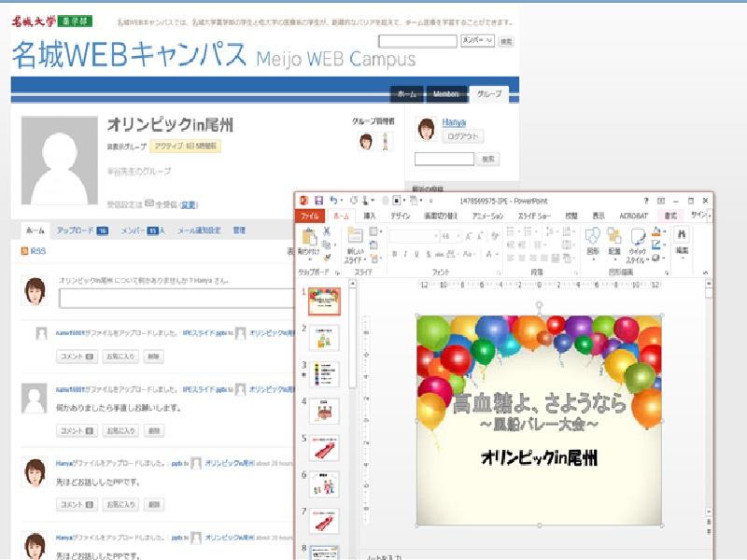The image size is (747, 560).
Task: Click the Member tab in site navigation
Action: coord(446,94)
